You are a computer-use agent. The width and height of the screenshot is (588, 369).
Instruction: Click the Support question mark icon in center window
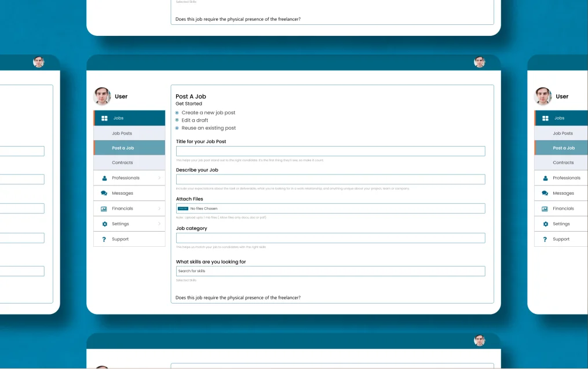click(104, 239)
